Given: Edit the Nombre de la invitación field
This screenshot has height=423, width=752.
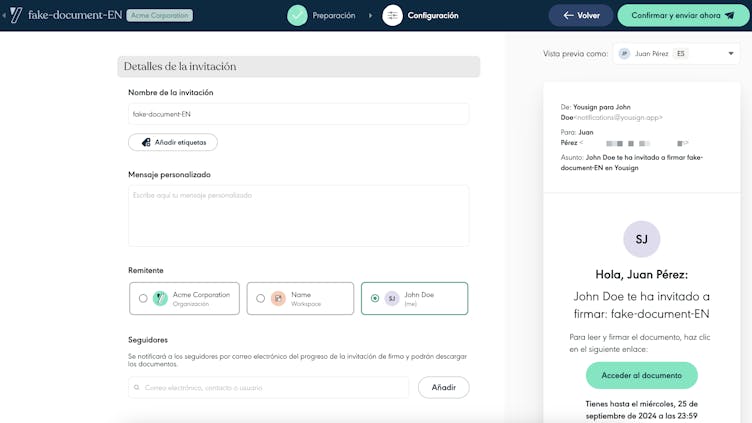Looking at the screenshot, I should click(298, 114).
